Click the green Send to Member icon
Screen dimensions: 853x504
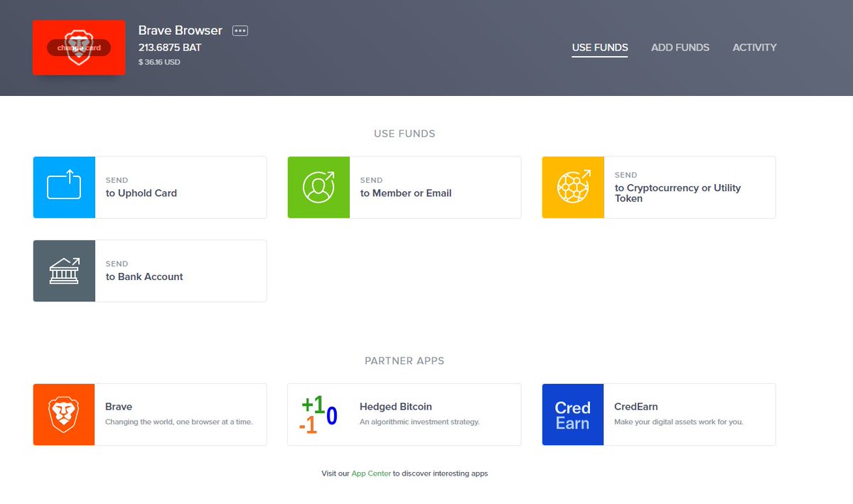(x=318, y=188)
